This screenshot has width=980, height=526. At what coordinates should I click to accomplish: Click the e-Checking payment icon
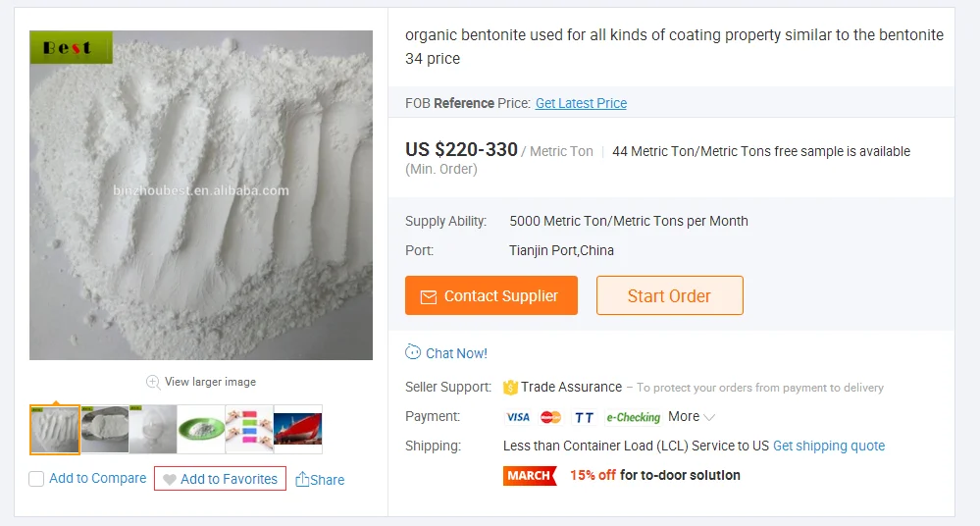point(633,417)
